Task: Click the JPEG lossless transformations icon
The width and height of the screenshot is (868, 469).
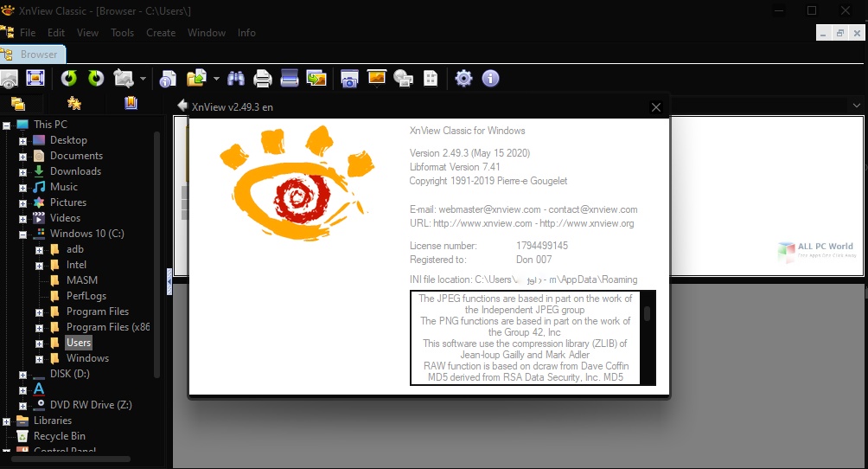Action: coord(124,78)
